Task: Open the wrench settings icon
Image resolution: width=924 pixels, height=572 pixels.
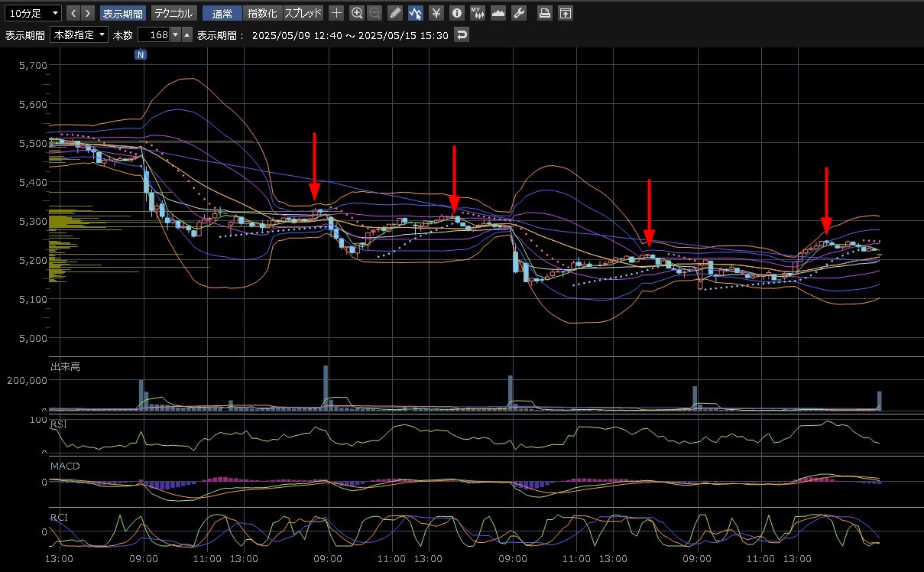Action: pos(518,13)
